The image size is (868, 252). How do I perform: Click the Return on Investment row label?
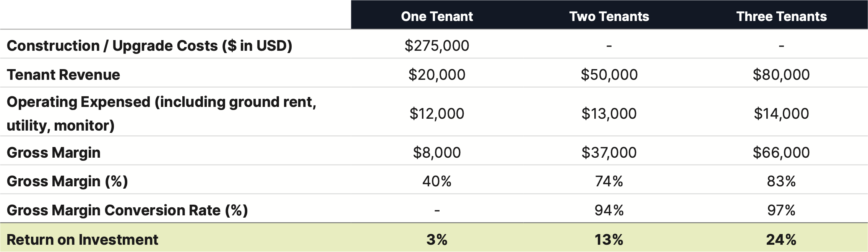coord(82,240)
